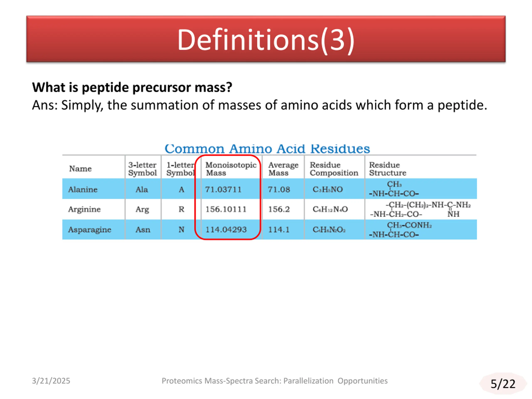Select the question 'What is peptide precursor mass?'
Screen dimensions: 532x399
tap(132, 87)
